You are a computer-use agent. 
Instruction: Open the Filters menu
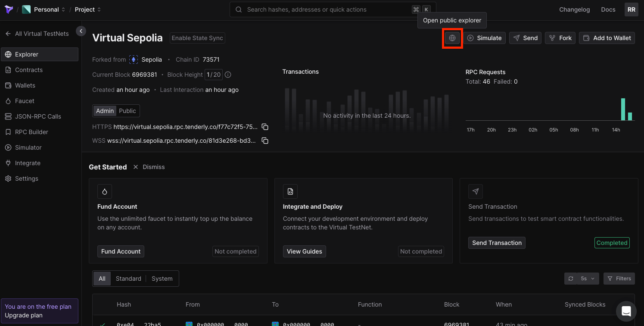619,279
